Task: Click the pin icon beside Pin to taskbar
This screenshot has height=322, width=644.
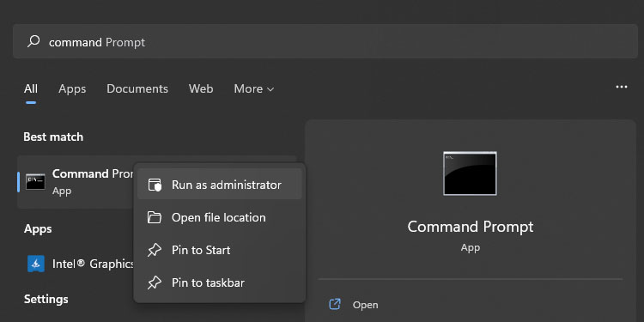Action: tap(155, 283)
